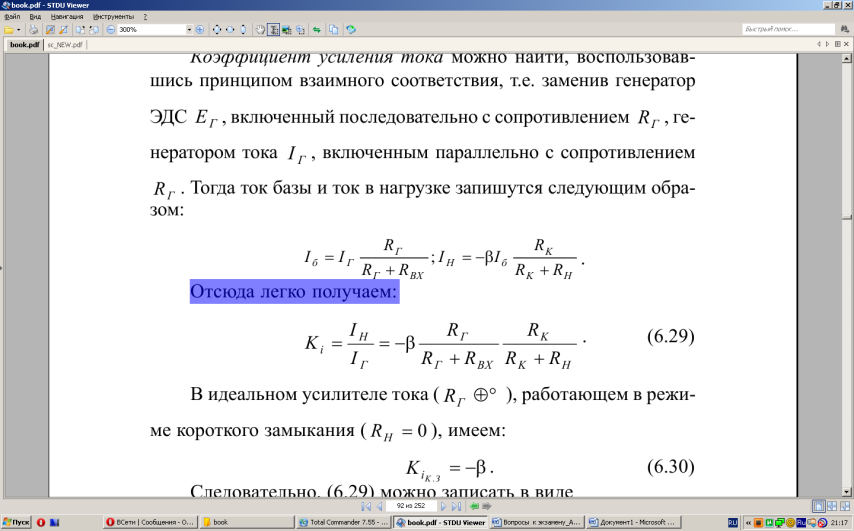Click the vertical scrollbar down arrow
Screen dimensions: 854x531
(847, 492)
